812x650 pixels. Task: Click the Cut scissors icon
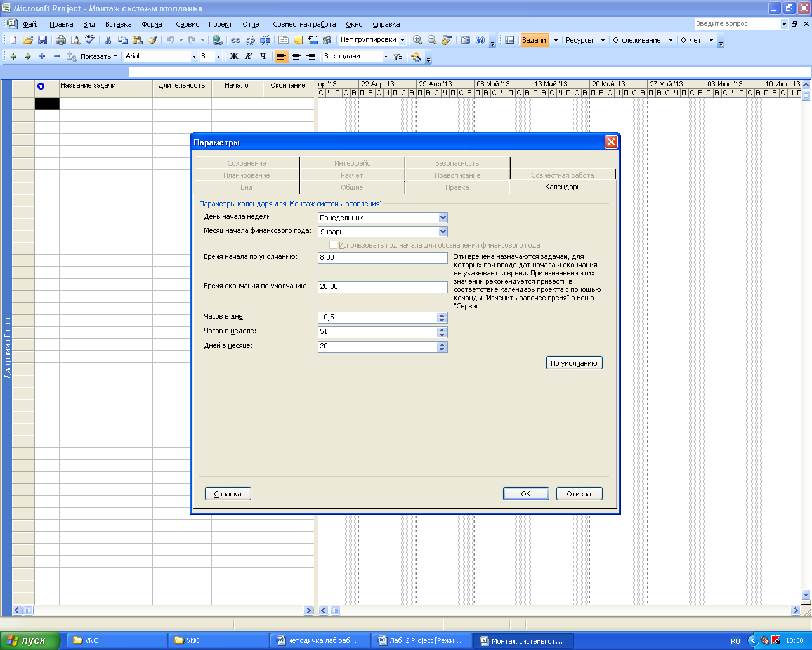[108, 40]
